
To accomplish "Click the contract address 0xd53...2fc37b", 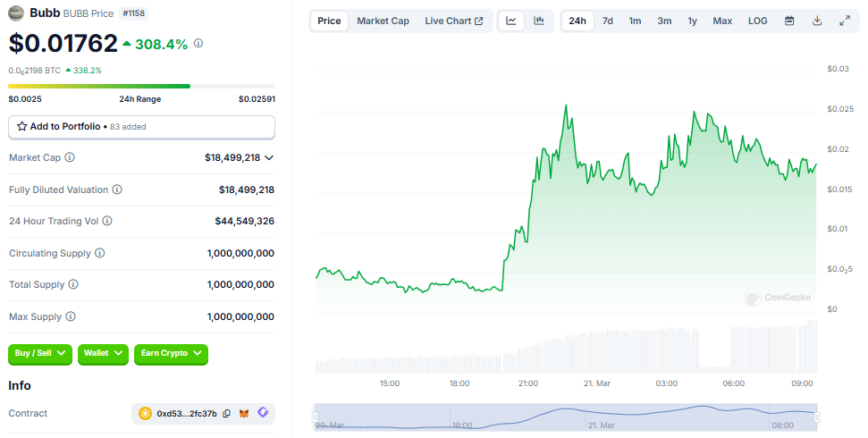I will tap(187, 414).
